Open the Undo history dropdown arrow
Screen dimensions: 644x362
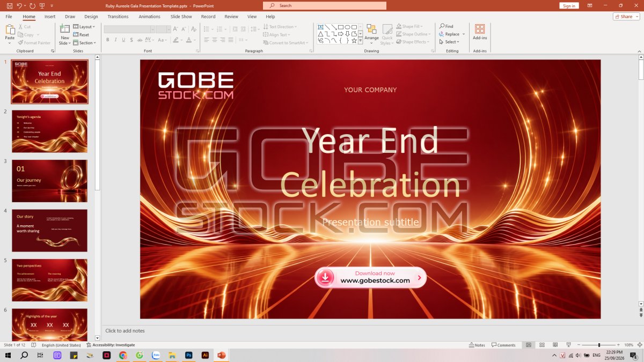[x=25, y=5]
